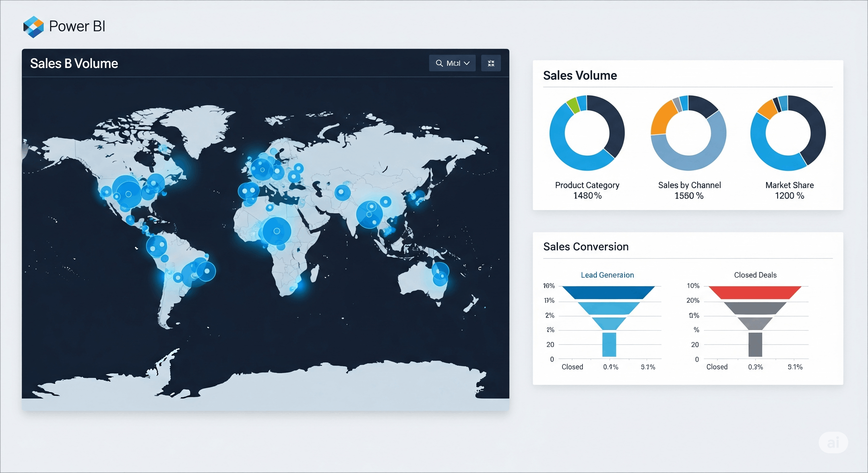
Task: Open the map filter dropdown chevron
Action: click(467, 63)
